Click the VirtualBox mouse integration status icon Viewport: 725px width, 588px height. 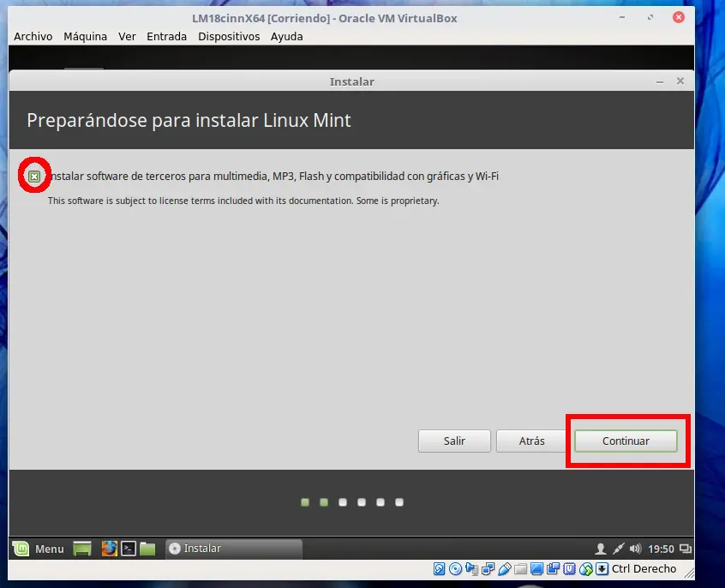[x=586, y=569]
